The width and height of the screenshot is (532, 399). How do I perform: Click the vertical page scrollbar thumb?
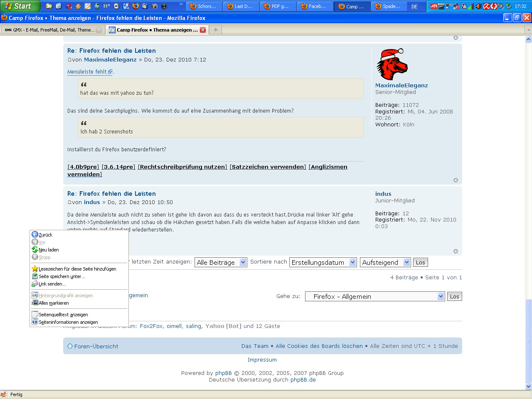coord(529,341)
